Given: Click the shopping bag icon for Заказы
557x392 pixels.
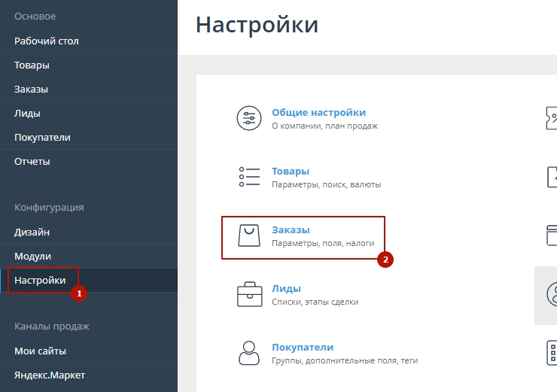Looking at the screenshot, I should [x=249, y=236].
